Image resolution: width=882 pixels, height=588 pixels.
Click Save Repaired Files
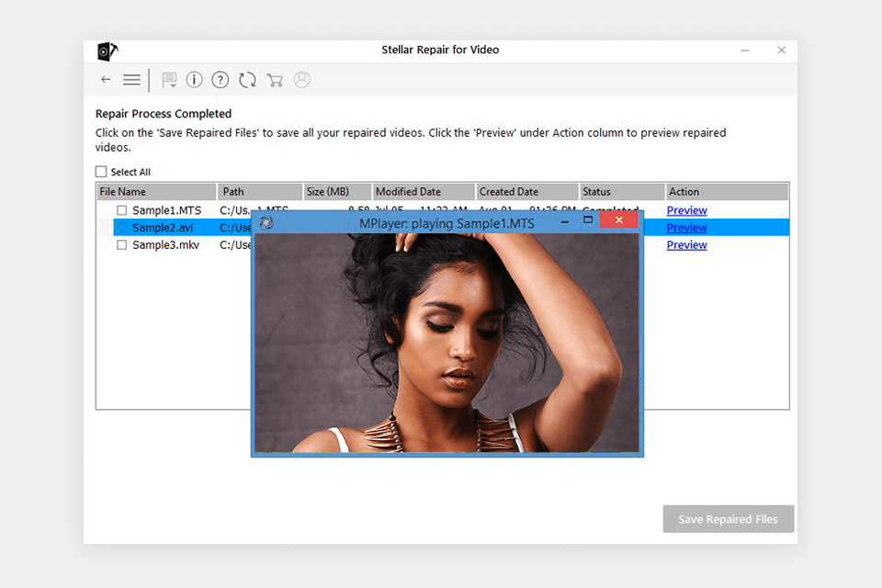(x=728, y=519)
